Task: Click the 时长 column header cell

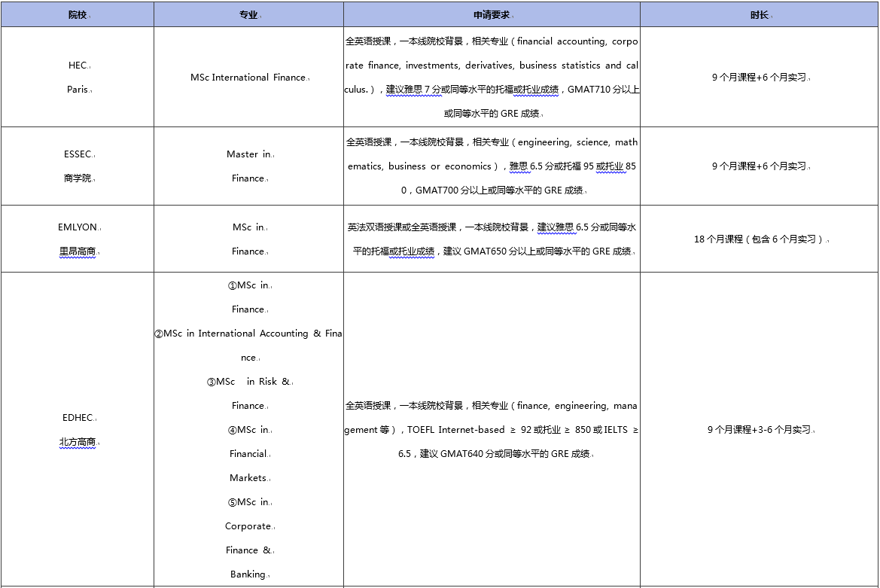Action: (759, 15)
